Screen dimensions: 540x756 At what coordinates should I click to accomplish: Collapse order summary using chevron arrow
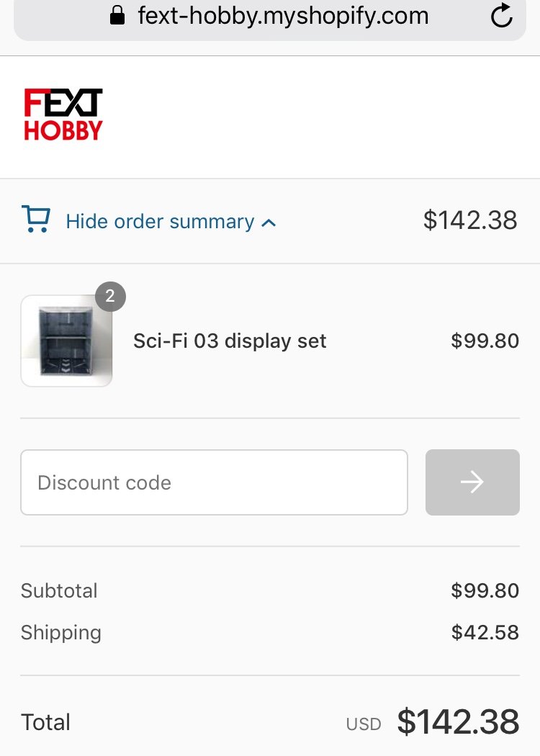pos(269,222)
